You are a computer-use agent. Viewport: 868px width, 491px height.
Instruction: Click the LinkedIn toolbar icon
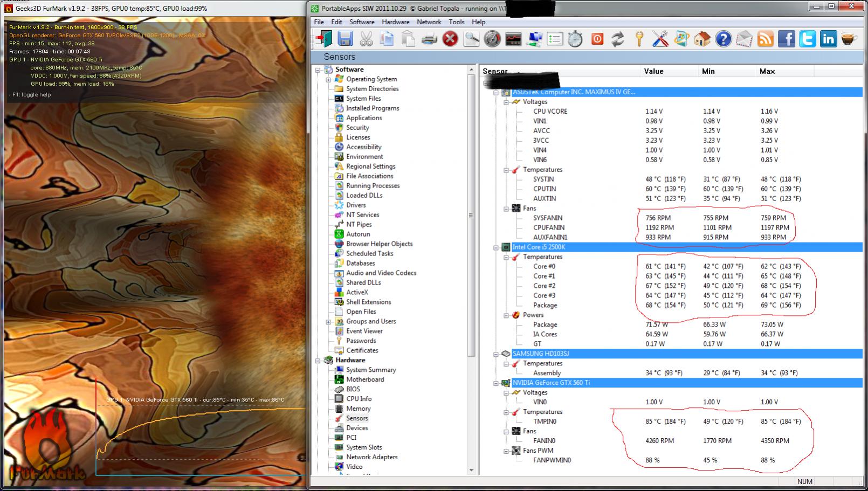click(x=828, y=39)
